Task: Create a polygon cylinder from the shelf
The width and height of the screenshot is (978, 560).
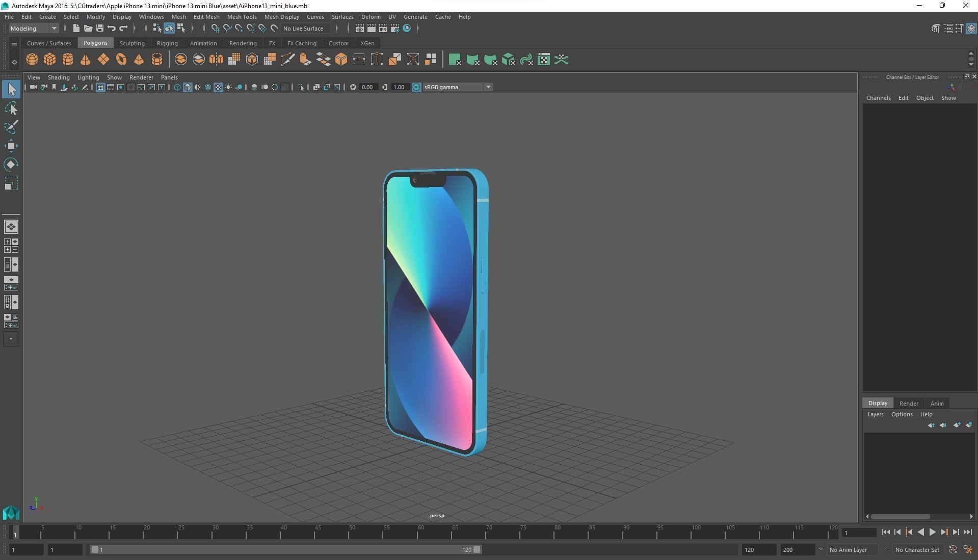Action: [x=68, y=60]
